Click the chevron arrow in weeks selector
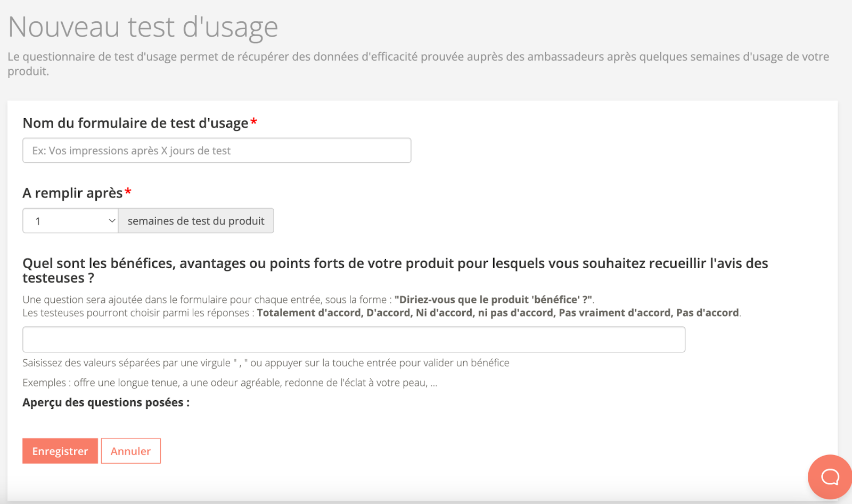 112,221
